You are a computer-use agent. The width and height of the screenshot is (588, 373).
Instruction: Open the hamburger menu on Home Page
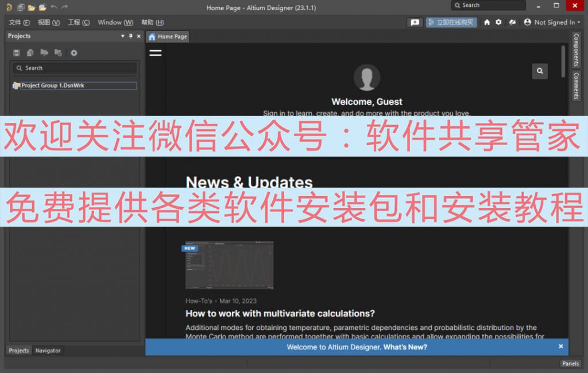pyautogui.click(x=155, y=53)
